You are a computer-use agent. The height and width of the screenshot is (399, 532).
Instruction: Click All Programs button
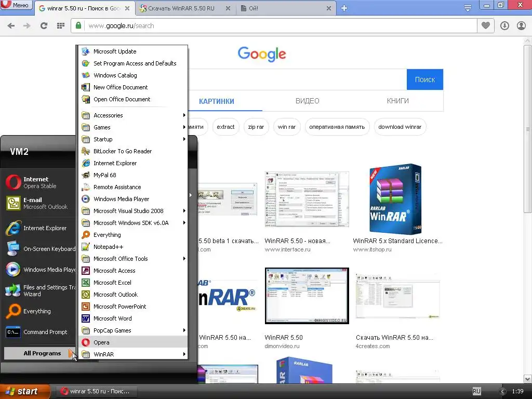coord(39,353)
